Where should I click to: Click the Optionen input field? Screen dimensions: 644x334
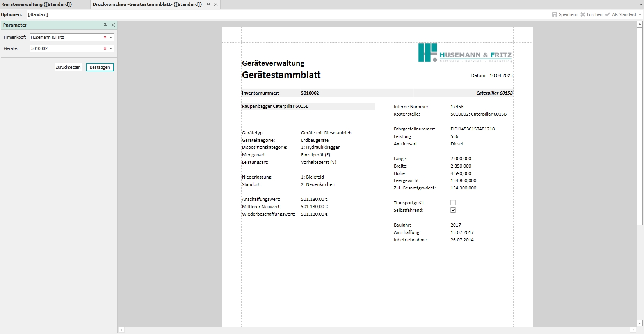[x=288, y=14]
